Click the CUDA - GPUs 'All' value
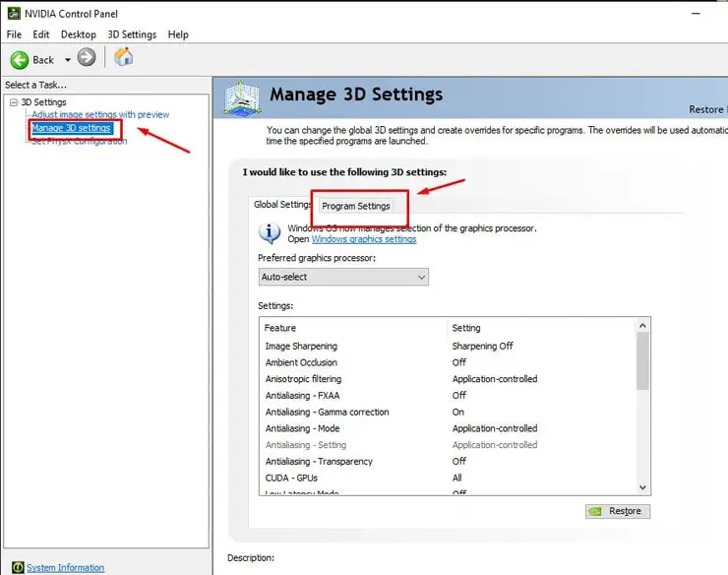Image resolution: width=728 pixels, height=575 pixels. [x=456, y=478]
